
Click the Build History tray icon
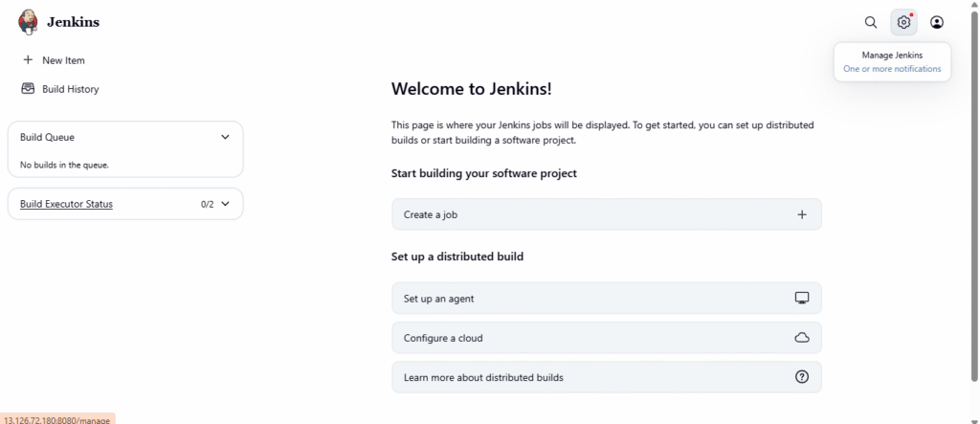pos(28,89)
